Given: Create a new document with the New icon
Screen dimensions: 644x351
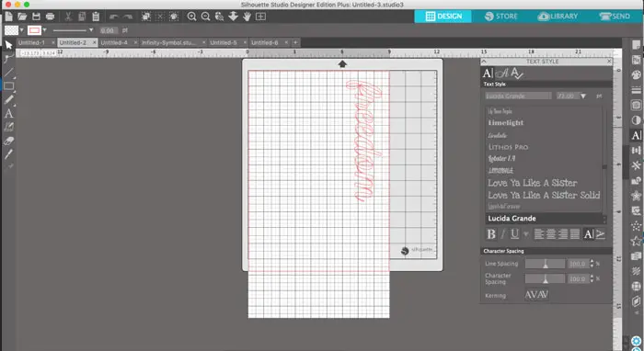Looking at the screenshot, I should pos(8,17).
